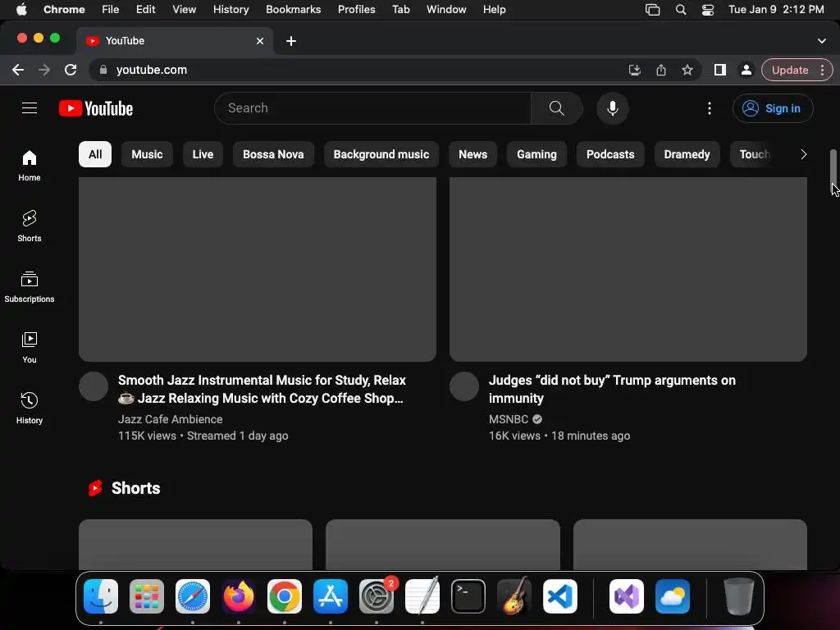Select the Background music chip
Screen dimensions: 840x630
[x=381, y=154]
